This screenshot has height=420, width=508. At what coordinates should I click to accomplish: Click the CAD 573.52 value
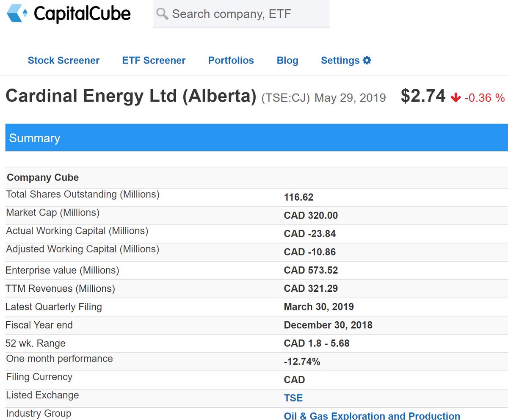coord(311,270)
